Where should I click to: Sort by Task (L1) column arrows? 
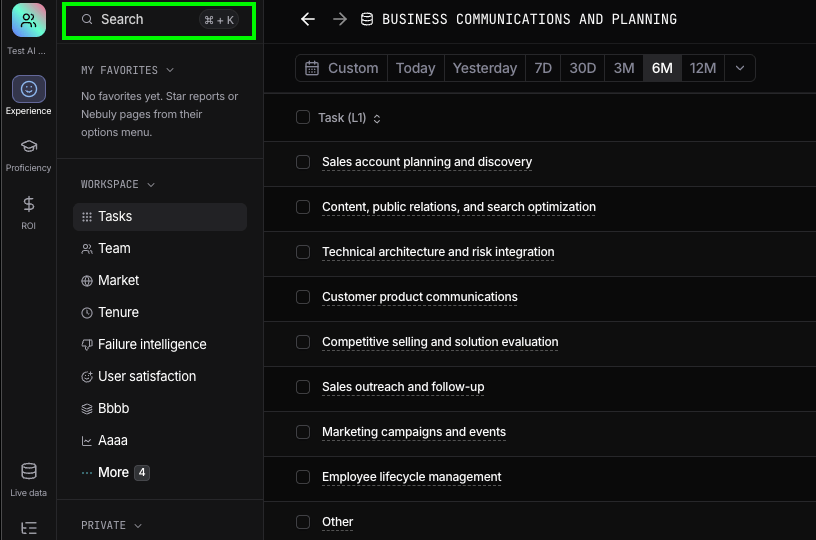377,119
